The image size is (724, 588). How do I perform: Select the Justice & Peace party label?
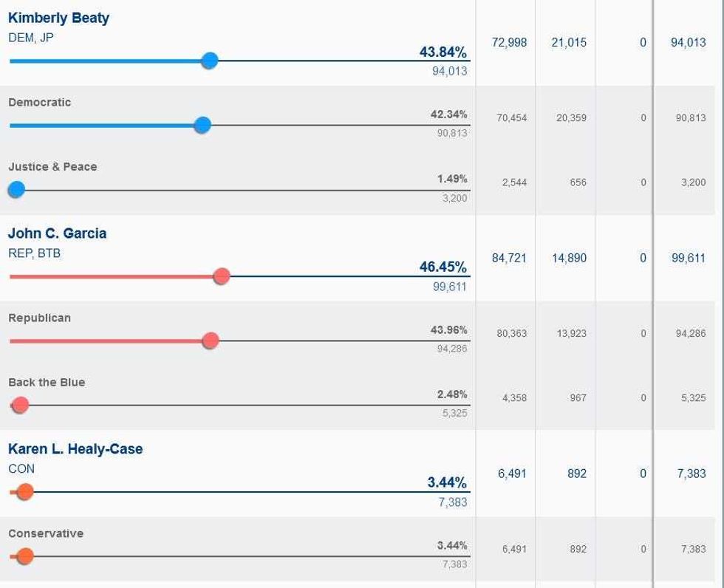[x=52, y=167]
